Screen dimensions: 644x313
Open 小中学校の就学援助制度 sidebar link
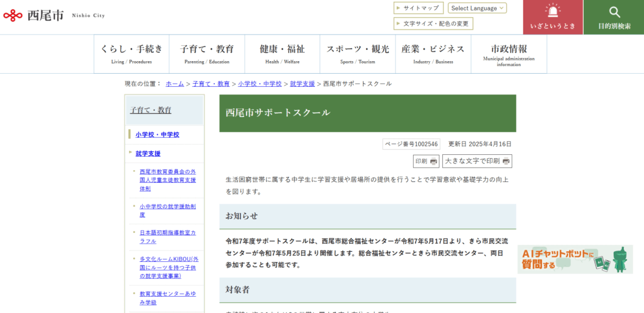[167, 210]
